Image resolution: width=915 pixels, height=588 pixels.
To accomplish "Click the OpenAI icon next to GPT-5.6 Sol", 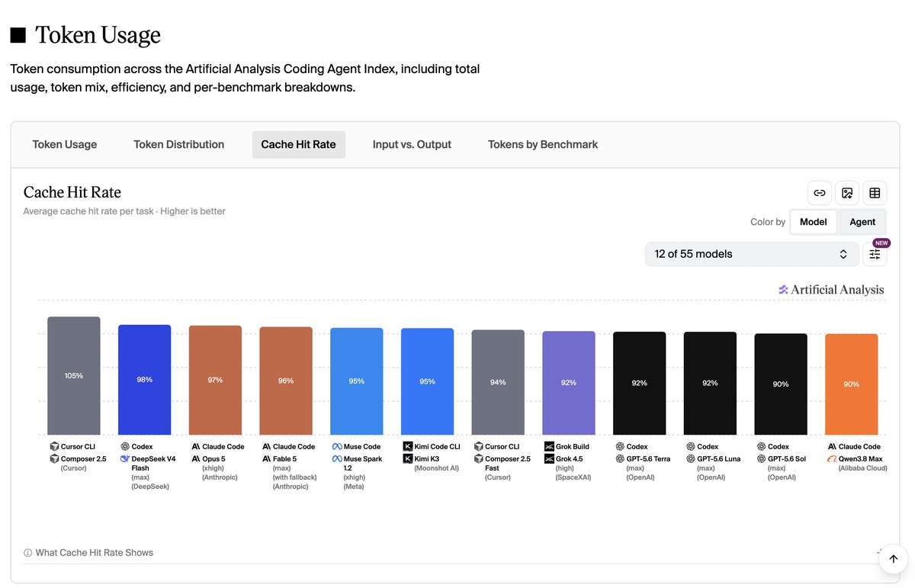I will coord(762,459).
